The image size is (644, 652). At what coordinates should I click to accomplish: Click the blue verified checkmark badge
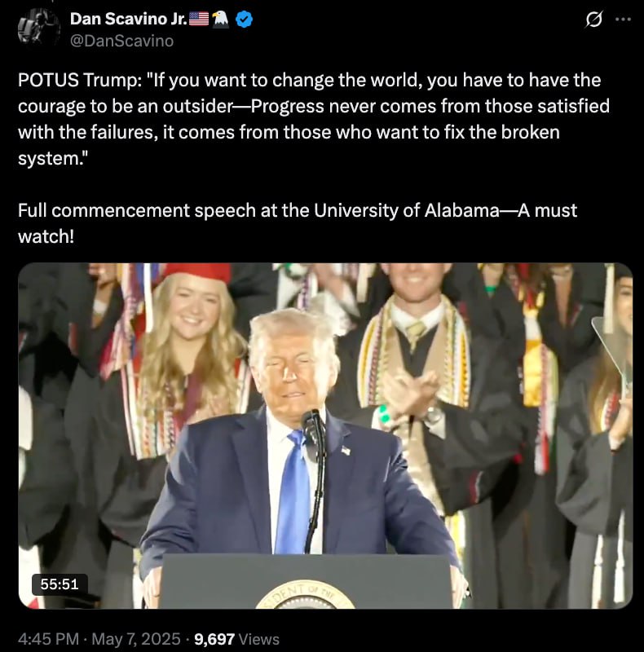(x=245, y=19)
